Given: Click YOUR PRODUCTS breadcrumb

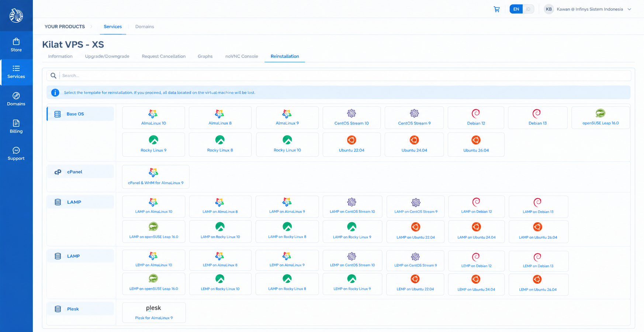Looking at the screenshot, I should click(x=65, y=27).
